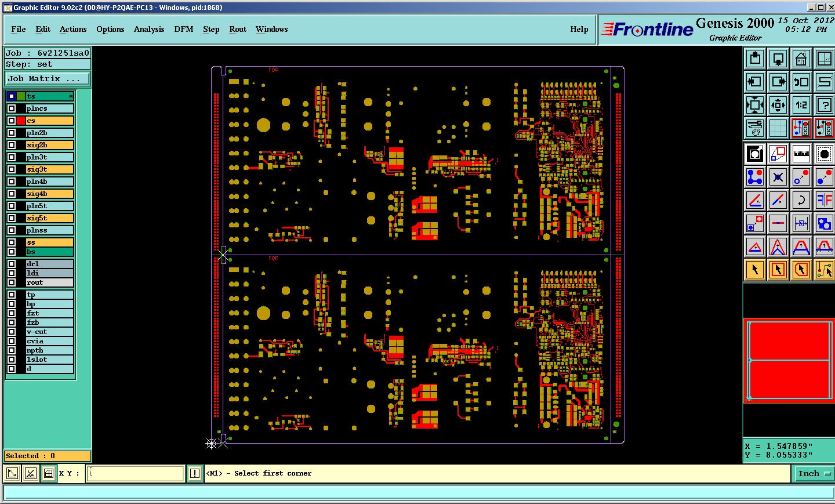This screenshot has height=504, width=835.
Task: Toggle display checkbox for v-cut layer
Action: 12,332
